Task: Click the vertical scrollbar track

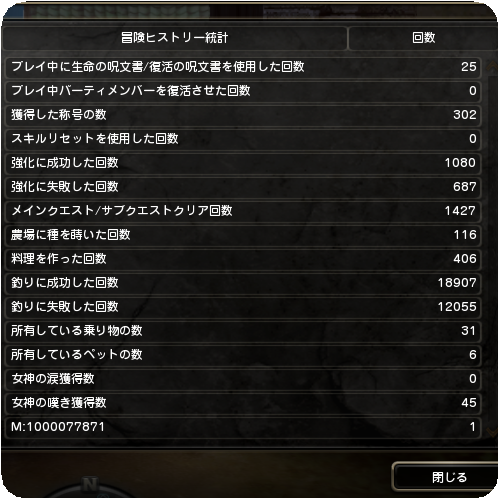Action: pos(491,249)
